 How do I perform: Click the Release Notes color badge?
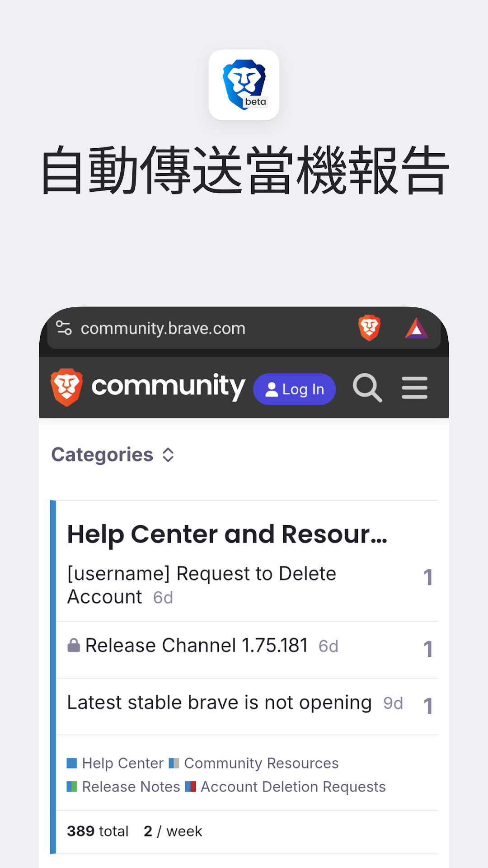[x=72, y=787]
